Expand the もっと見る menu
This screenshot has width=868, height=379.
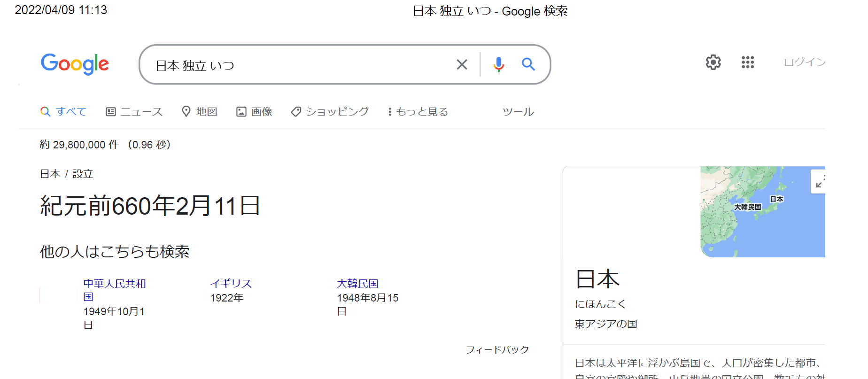click(418, 112)
